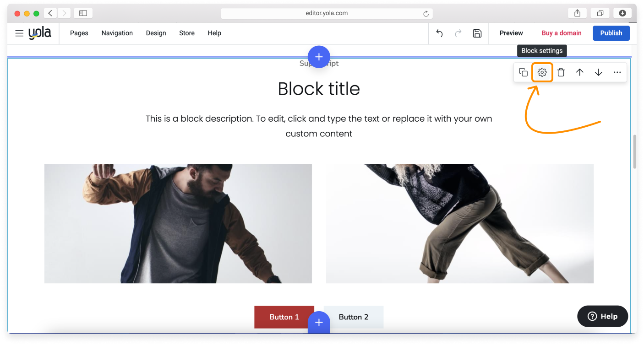Open the hamburger menu next to the Yola logo
The image size is (644, 345).
click(19, 33)
